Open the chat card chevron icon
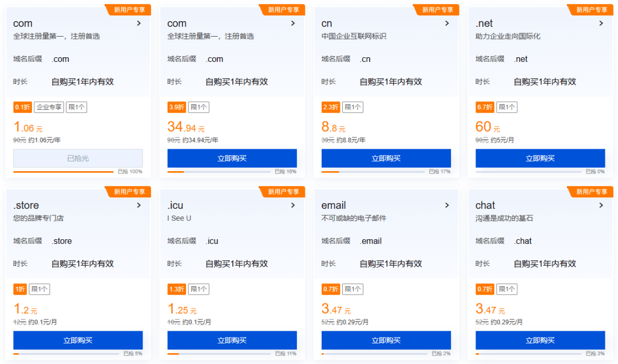Screen dimensions: 618x364 pyautogui.click(x=601, y=205)
